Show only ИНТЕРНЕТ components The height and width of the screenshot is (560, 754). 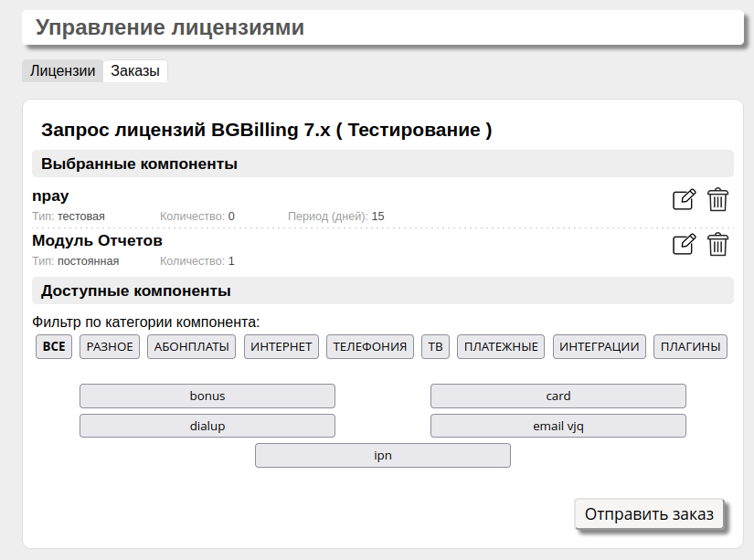281,347
